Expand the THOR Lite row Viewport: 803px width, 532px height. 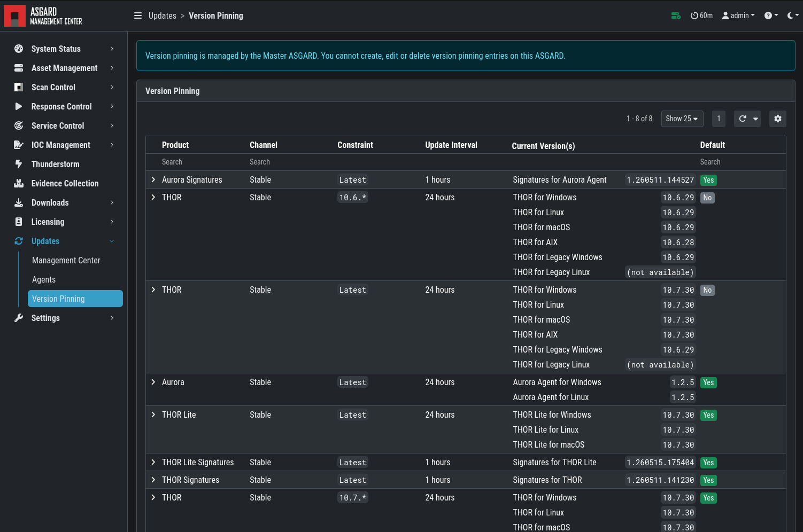pos(153,414)
